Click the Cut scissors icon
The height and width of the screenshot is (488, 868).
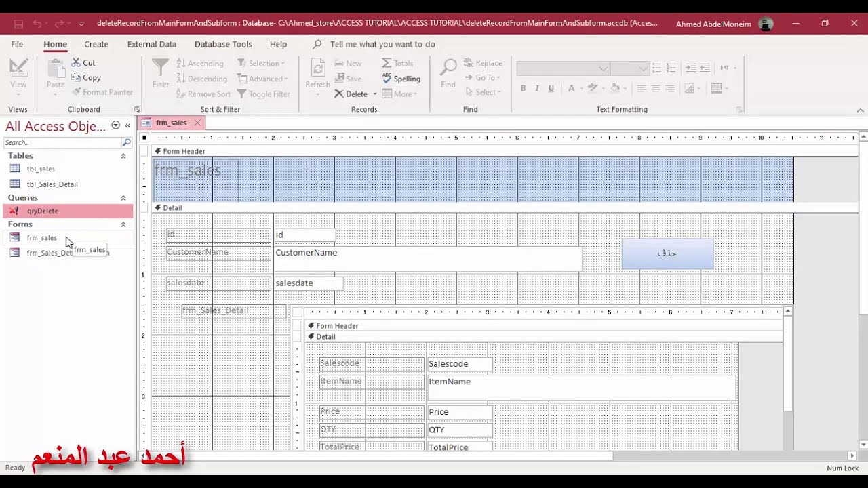click(x=76, y=62)
